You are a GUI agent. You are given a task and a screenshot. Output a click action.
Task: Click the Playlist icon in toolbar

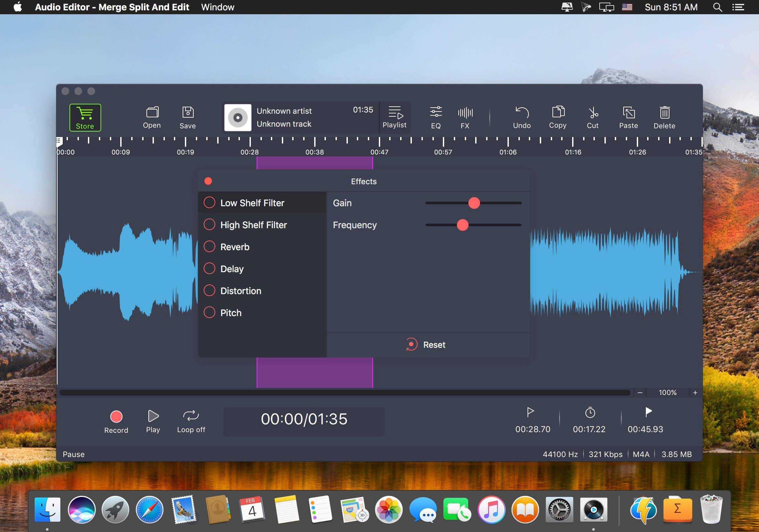pos(394,117)
